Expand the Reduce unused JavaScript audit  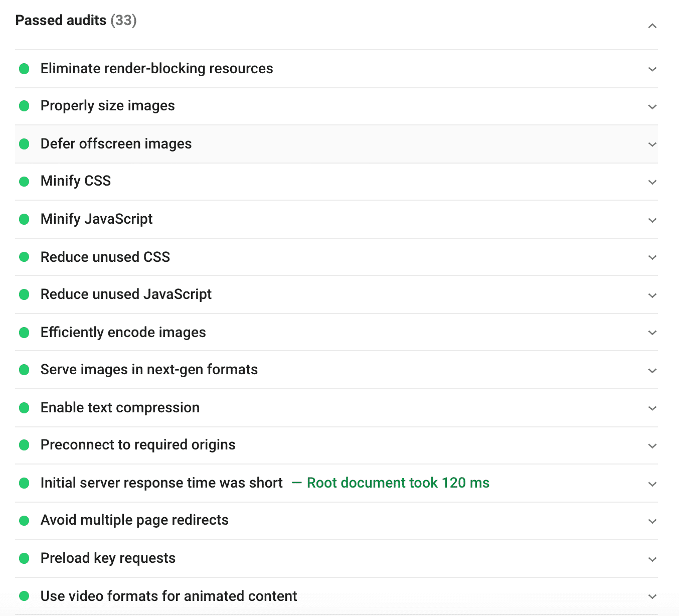[x=652, y=295]
